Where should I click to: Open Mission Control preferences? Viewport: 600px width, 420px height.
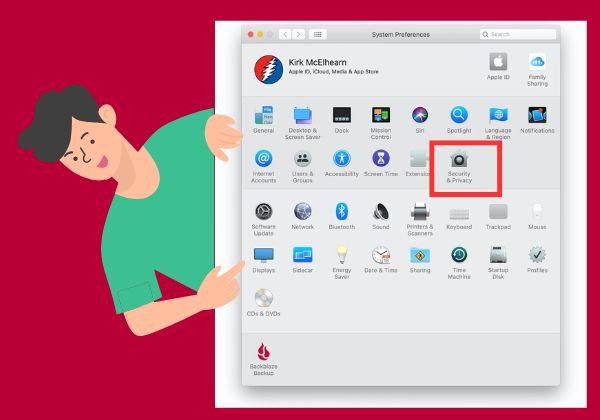pyautogui.click(x=381, y=123)
